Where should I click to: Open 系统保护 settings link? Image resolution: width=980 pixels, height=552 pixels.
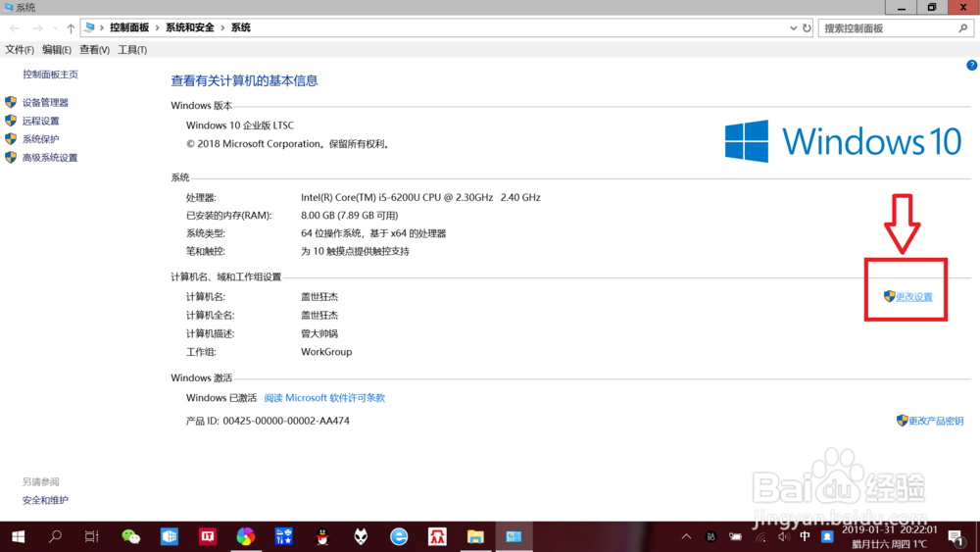tap(40, 139)
